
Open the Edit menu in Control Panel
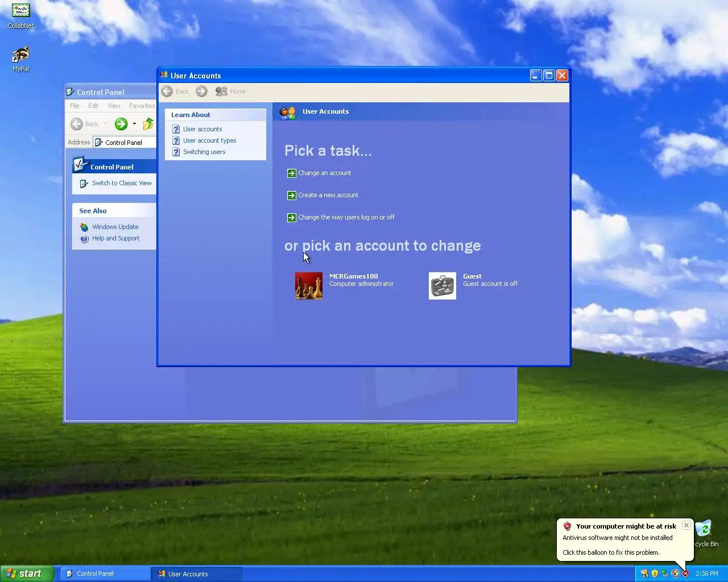click(x=93, y=106)
